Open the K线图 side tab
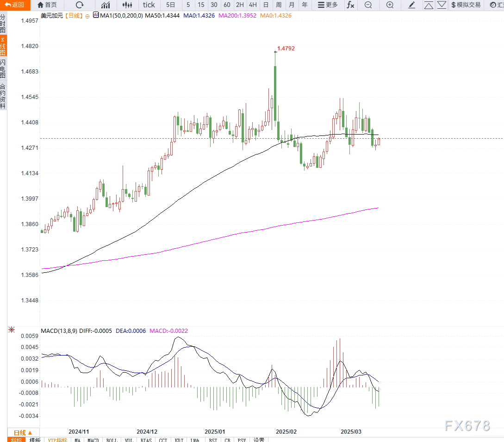The height and width of the screenshot is (442, 504). pyautogui.click(x=3, y=46)
